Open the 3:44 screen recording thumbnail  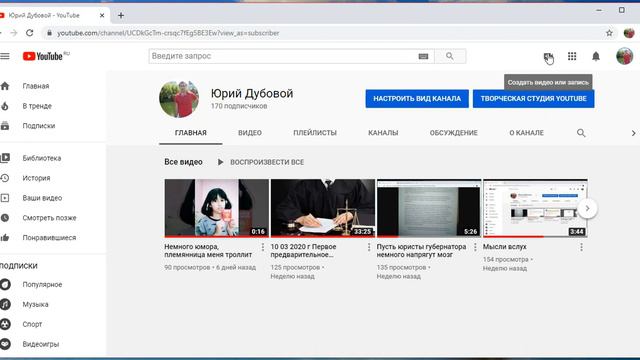535,208
